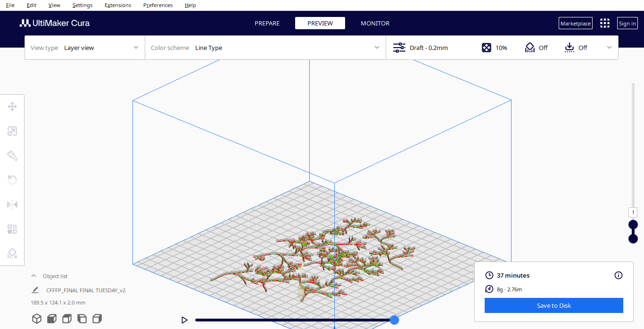The image size is (644, 329).
Task: Open the application switcher grid icon
Action: coord(605,24)
